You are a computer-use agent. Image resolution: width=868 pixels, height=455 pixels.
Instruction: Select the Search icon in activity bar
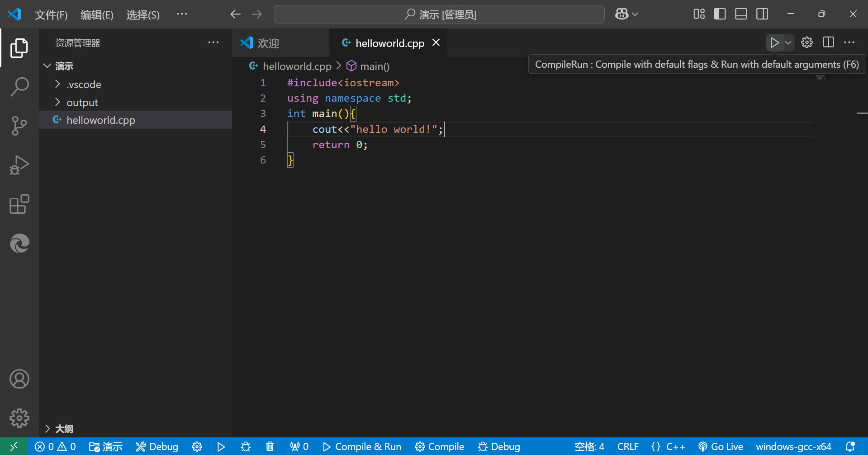coord(19,87)
